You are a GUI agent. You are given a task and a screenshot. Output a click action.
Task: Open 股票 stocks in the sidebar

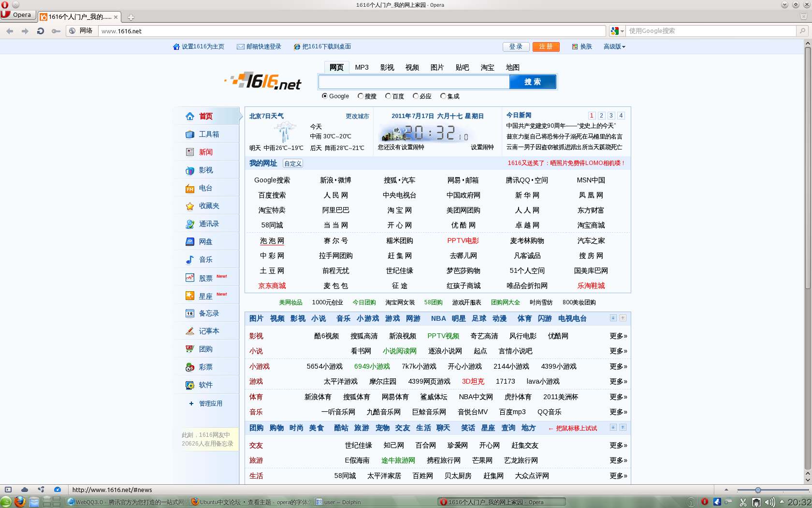(205, 278)
